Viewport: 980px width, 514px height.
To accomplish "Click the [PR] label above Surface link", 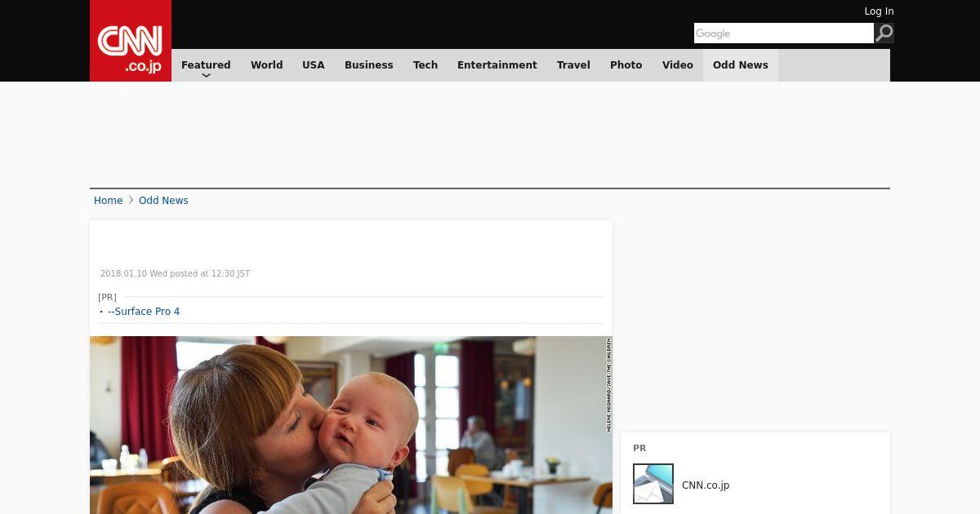I will tap(107, 297).
